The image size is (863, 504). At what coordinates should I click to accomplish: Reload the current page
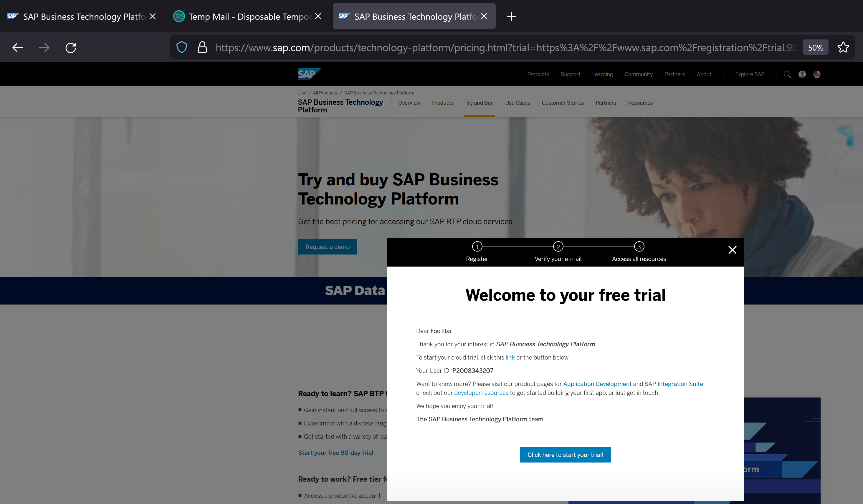[71, 48]
